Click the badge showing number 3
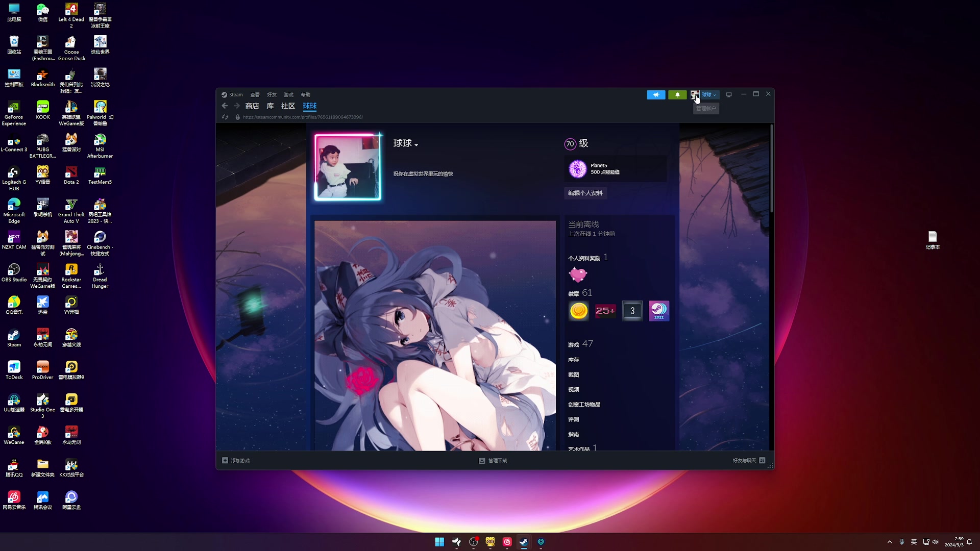980x551 pixels. coord(632,311)
